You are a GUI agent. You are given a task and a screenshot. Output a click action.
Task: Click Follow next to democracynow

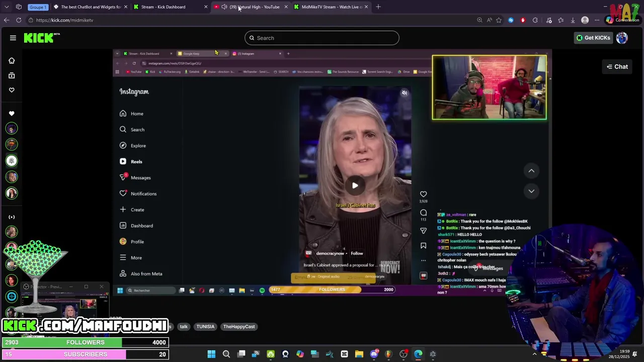point(357,253)
